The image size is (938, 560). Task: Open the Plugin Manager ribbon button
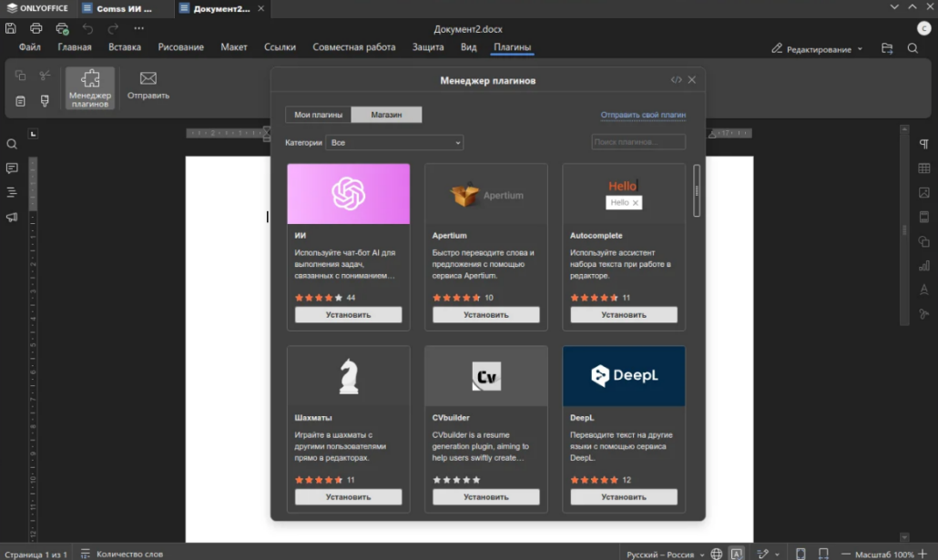(90, 88)
